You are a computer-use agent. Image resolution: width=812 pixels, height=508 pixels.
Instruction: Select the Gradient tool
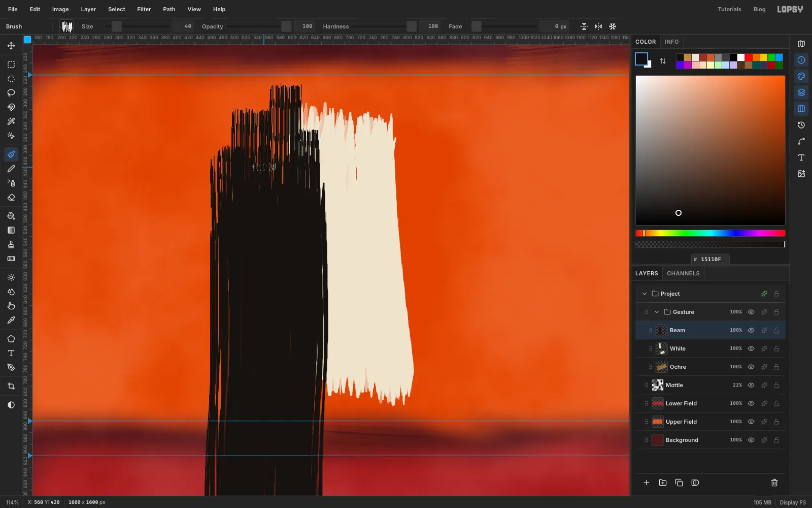[x=11, y=230]
